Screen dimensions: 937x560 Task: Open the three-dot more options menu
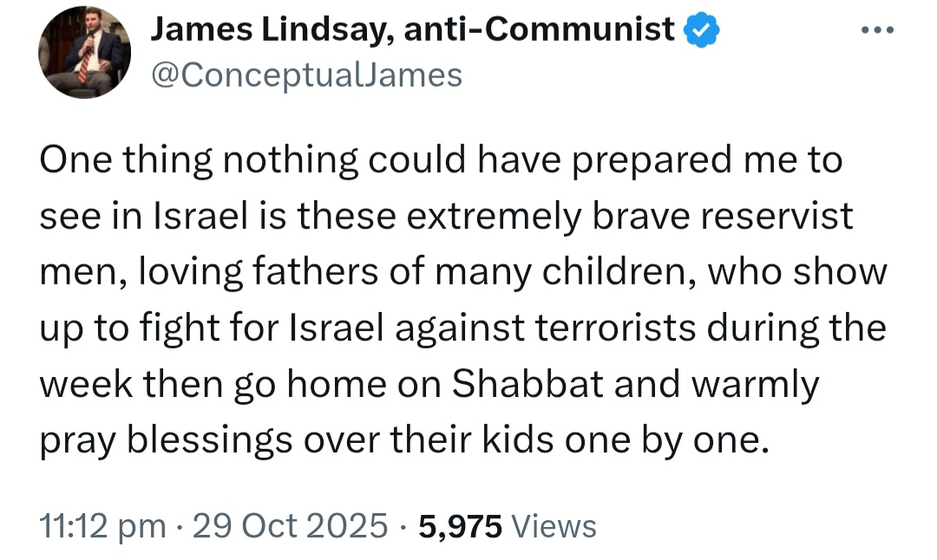coord(877,29)
